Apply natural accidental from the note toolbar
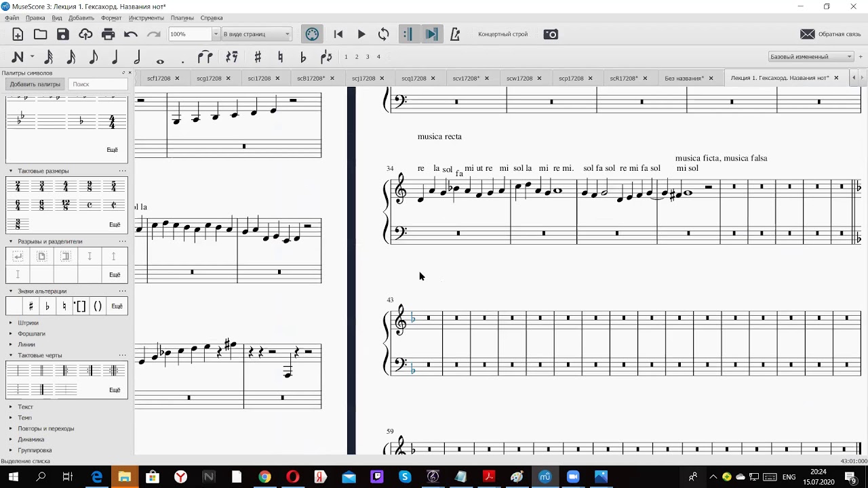Screen dimensions: 868x488 pyautogui.click(x=280, y=57)
